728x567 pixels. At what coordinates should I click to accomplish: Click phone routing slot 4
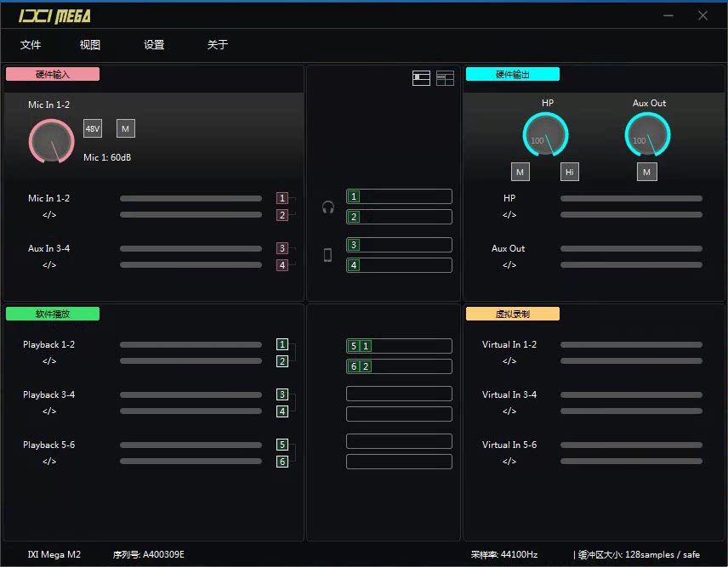399,265
